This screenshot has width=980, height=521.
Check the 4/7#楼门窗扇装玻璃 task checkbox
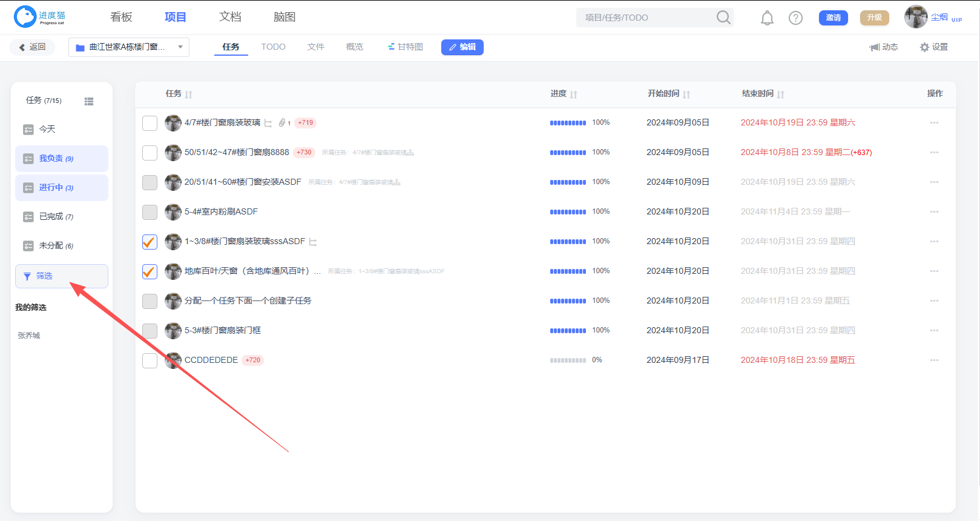tap(150, 123)
